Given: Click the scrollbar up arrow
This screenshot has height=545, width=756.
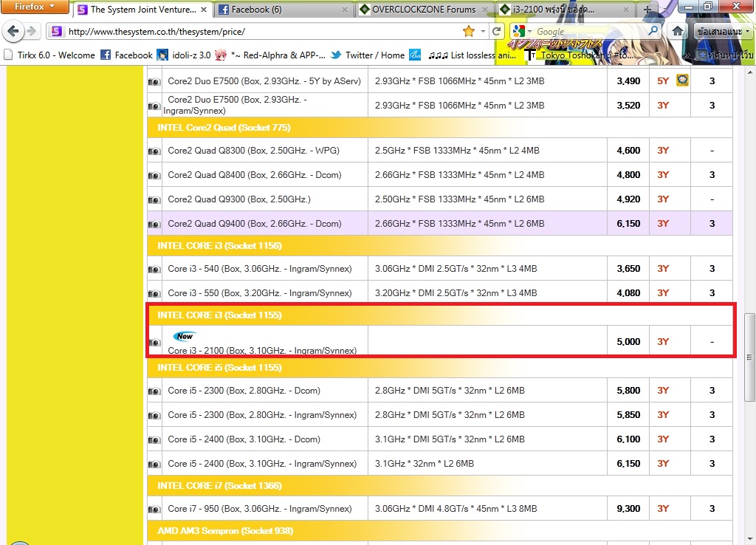Looking at the screenshot, I should click(x=749, y=72).
